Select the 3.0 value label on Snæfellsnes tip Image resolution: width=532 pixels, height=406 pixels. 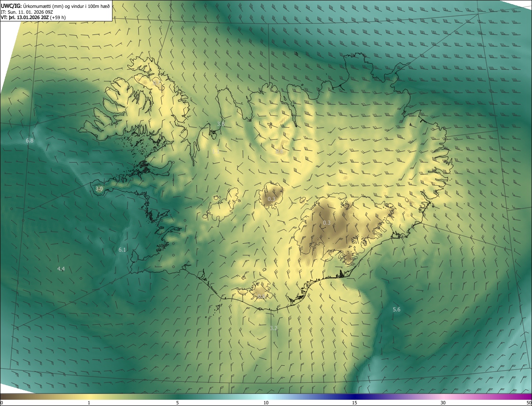[x=99, y=189]
